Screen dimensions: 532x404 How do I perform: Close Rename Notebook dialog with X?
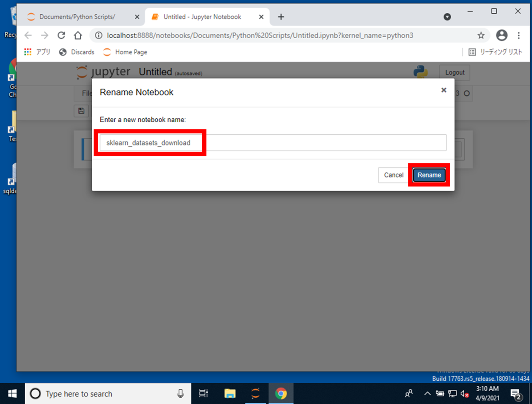(443, 90)
